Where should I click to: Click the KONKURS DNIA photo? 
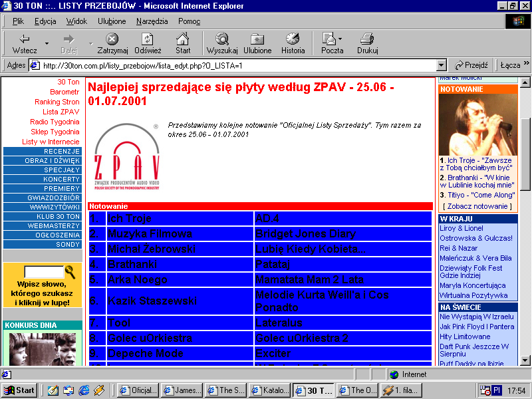click(43, 348)
